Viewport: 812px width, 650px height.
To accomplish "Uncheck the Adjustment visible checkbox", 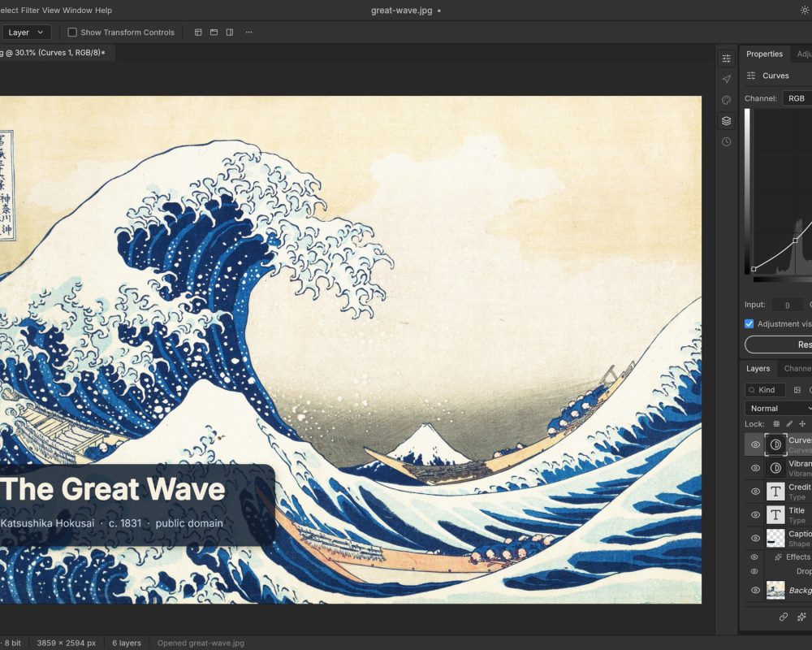I will [x=749, y=324].
